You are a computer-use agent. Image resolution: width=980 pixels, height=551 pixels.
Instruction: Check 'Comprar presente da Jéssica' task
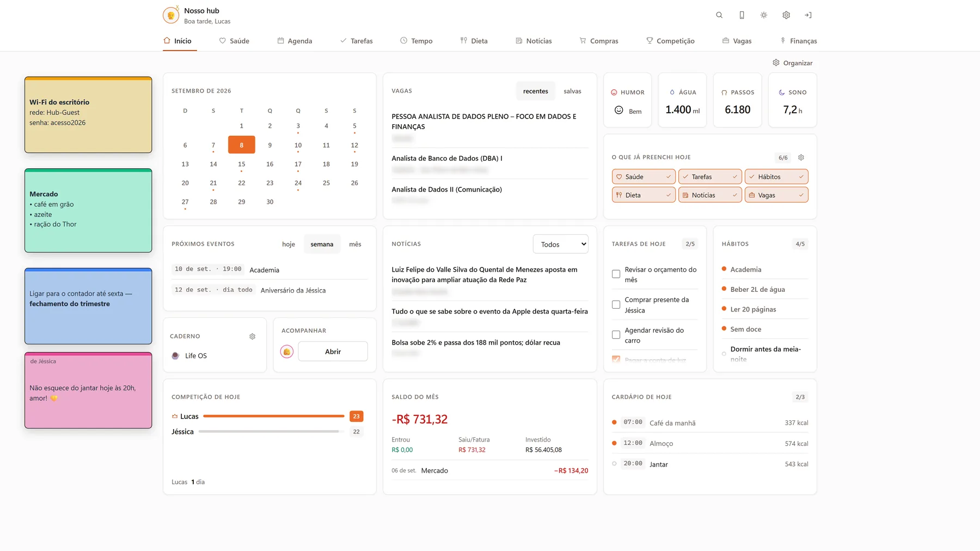tap(616, 305)
